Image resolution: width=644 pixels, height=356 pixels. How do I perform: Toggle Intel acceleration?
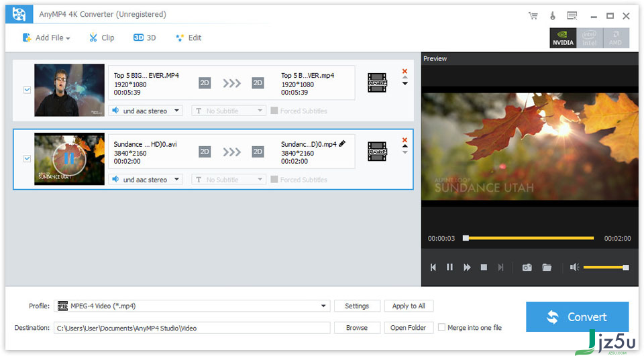[590, 38]
